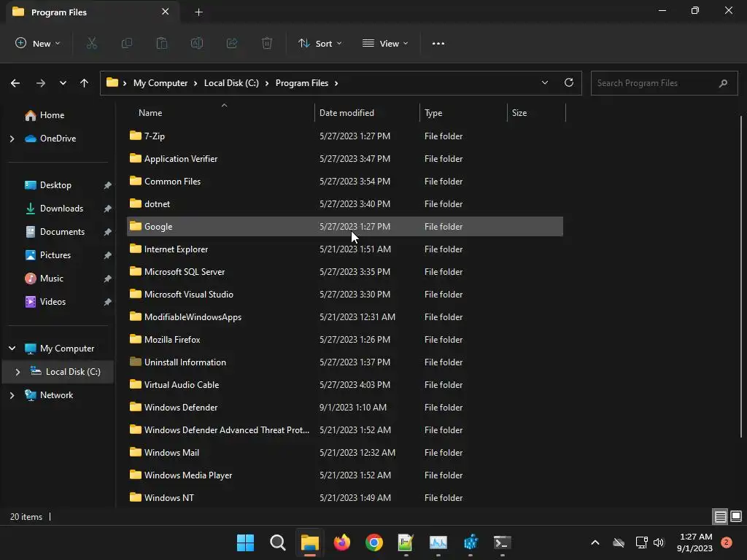The image size is (747, 560).
Task: Switch to large thumbnails view icon in status bar
Action: 736,517
